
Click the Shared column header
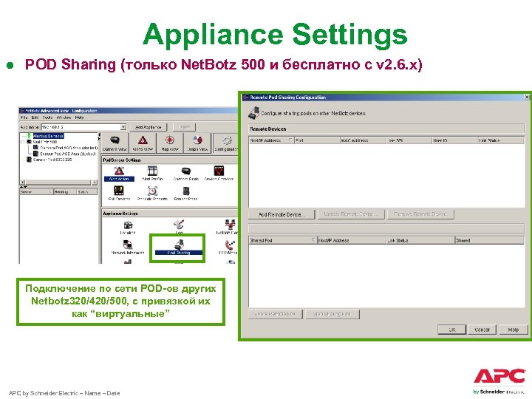click(490, 240)
